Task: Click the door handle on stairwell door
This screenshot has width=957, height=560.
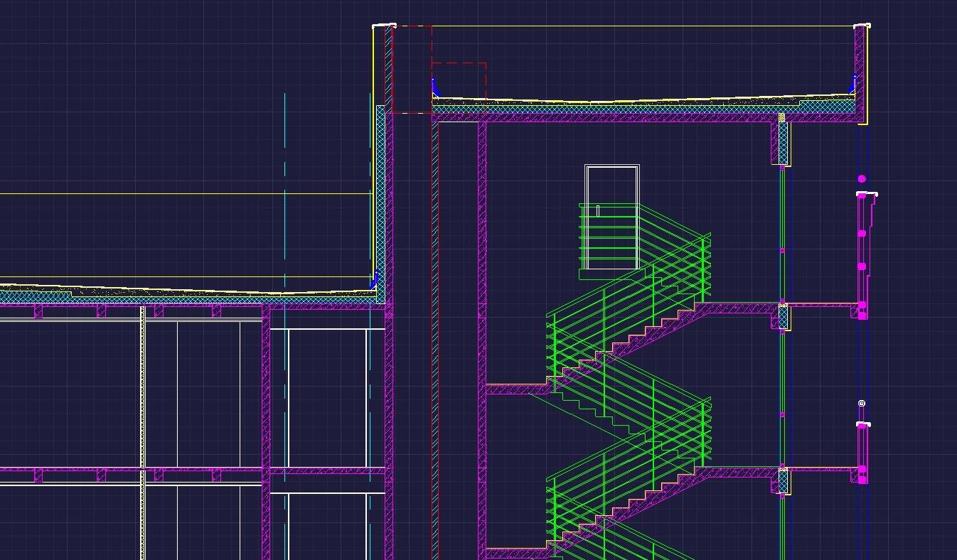Action: click(x=598, y=211)
